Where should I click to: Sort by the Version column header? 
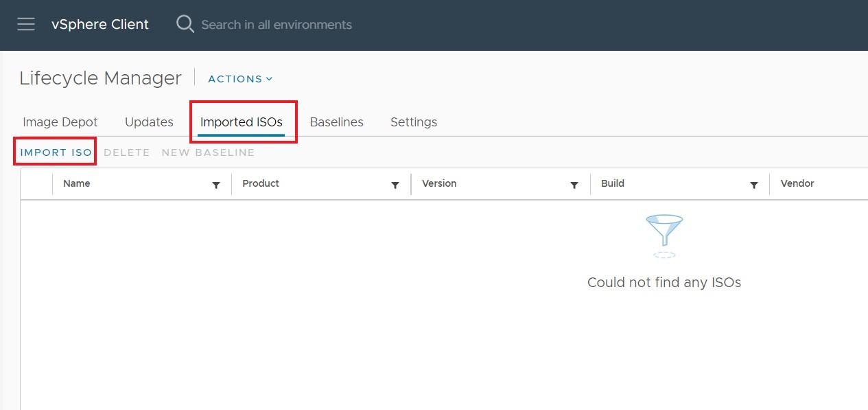[x=439, y=183]
